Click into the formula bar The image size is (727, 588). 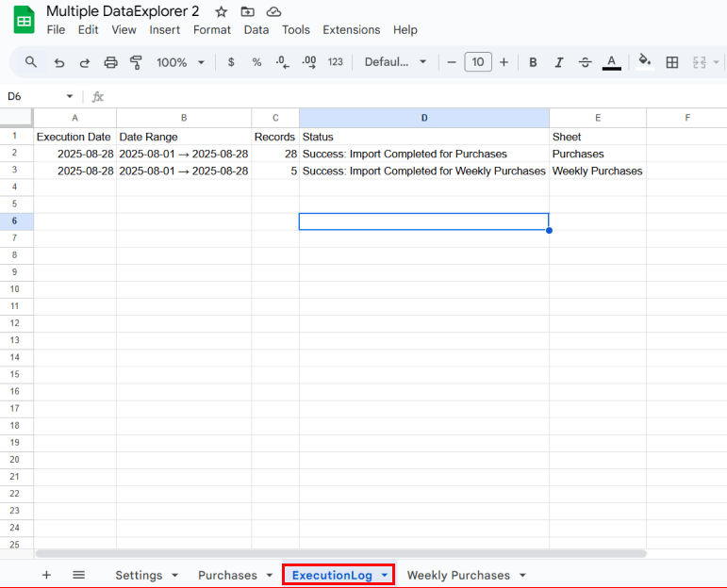tap(416, 96)
